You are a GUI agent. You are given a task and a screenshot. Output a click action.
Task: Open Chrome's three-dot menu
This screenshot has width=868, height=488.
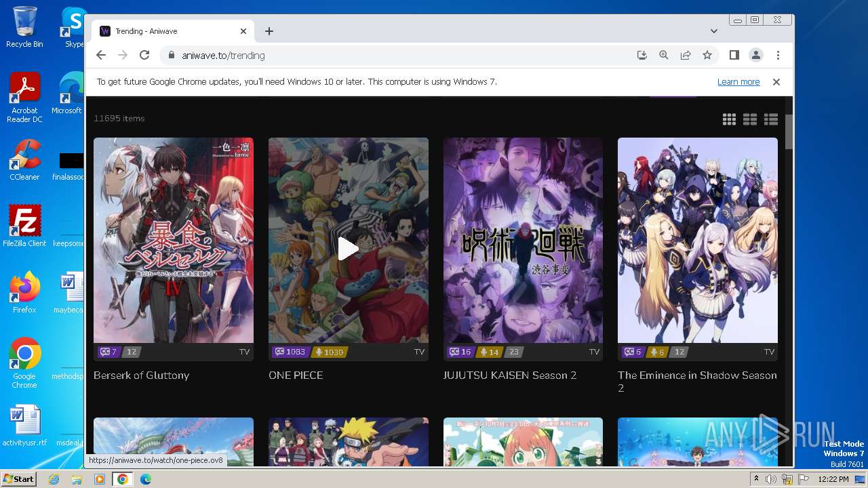point(778,56)
